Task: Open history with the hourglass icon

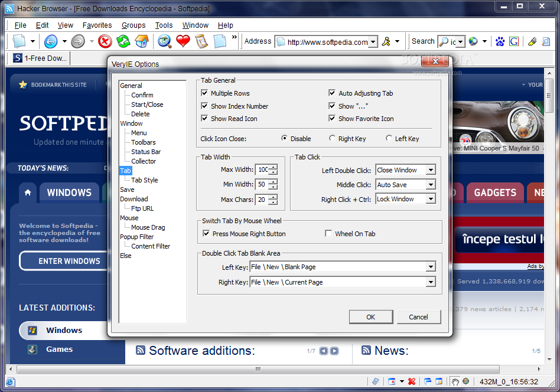Action: pos(201,41)
